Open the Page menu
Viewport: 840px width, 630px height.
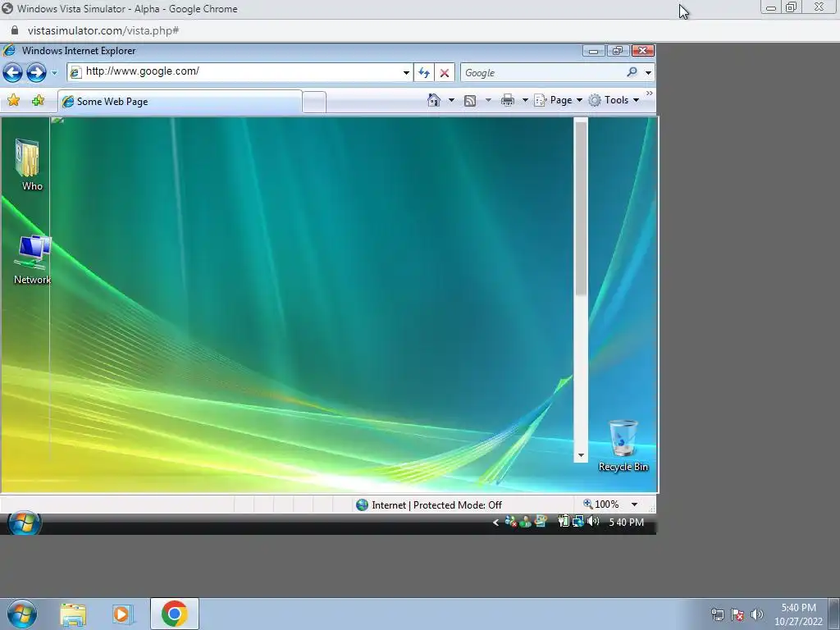pos(559,100)
